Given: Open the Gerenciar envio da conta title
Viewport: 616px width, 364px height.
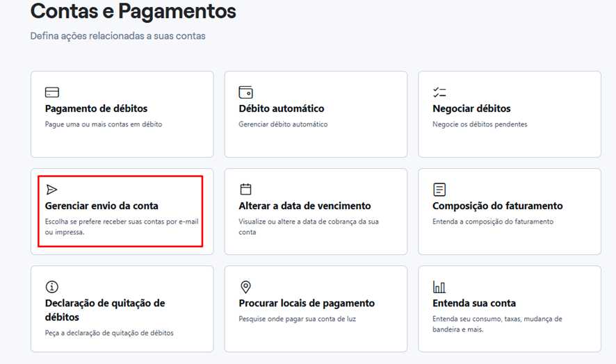Looking at the screenshot, I should coord(102,206).
